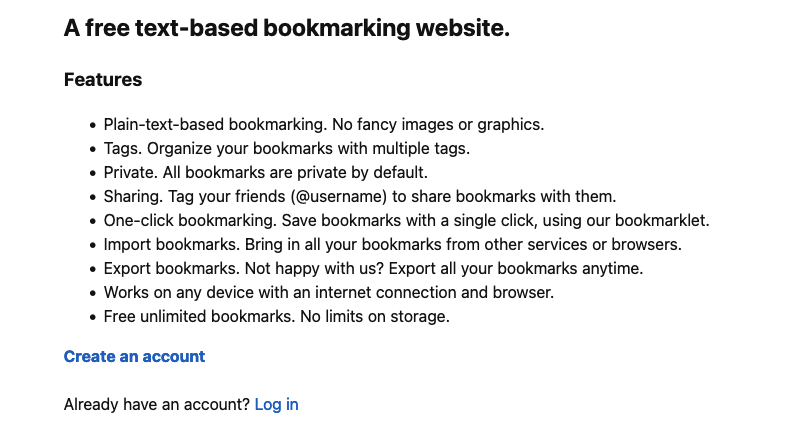801x442 pixels.
Task: Click the Private bookmarks feature line
Action: pos(266,172)
